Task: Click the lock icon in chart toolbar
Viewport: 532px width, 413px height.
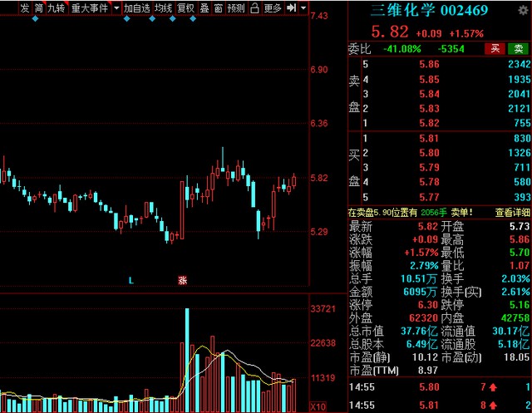Action: tap(254, 8)
